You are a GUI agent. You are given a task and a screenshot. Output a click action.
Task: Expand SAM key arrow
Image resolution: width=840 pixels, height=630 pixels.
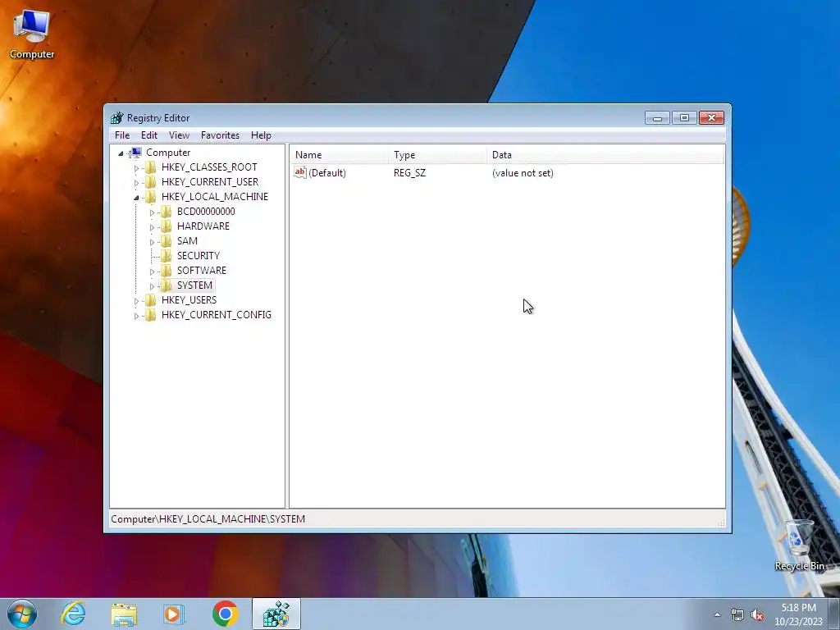click(x=152, y=242)
